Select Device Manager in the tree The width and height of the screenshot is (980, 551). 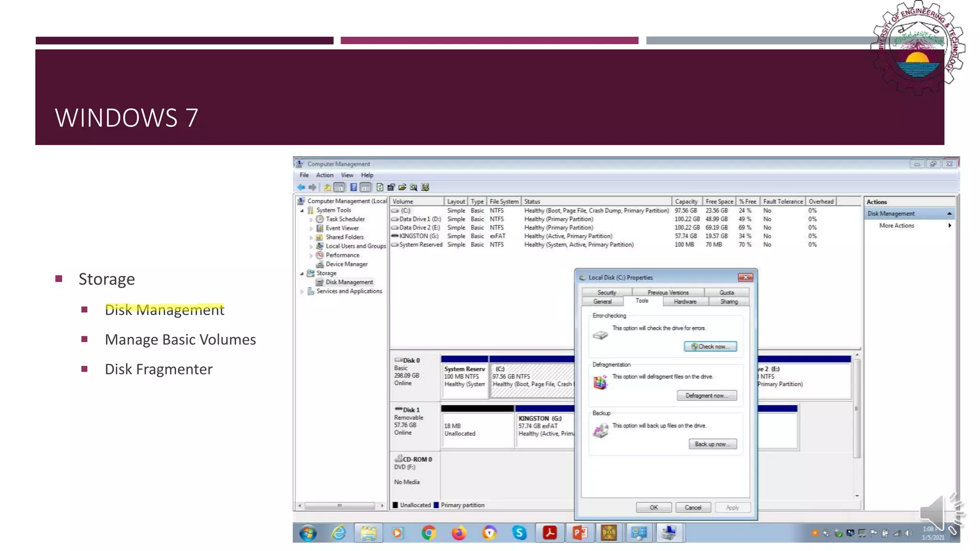346,264
